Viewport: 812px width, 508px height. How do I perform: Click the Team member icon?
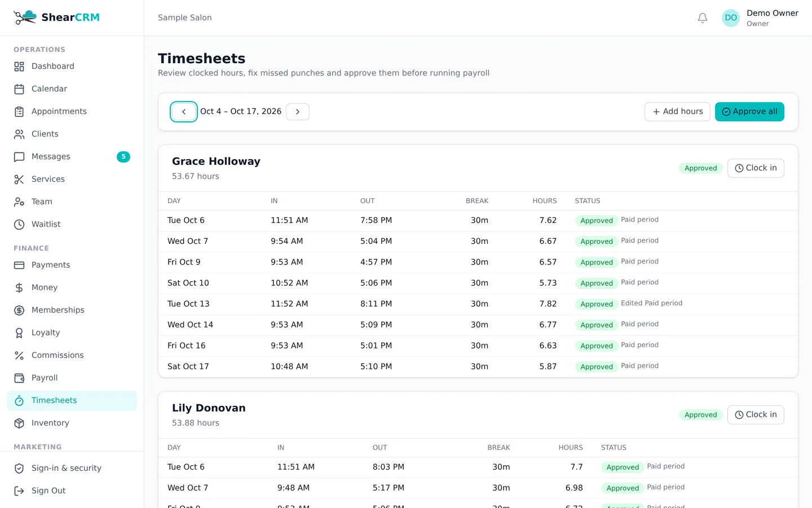point(19,202)
